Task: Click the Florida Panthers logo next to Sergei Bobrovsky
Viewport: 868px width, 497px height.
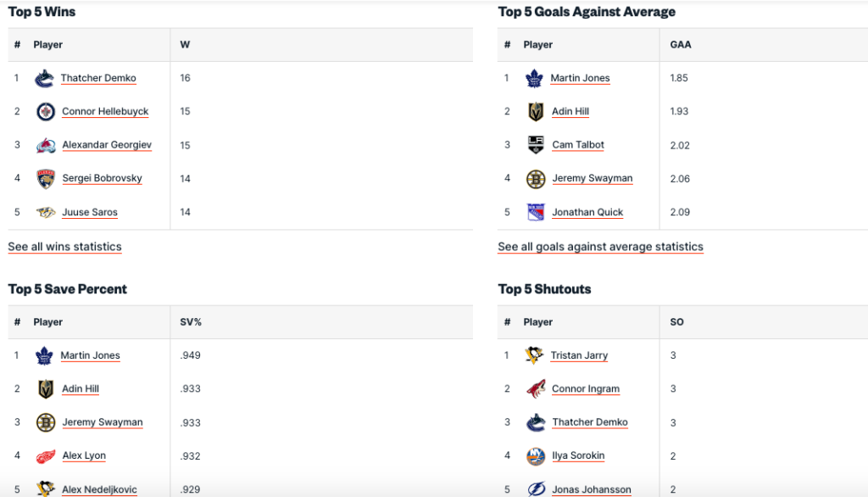Action: (x=46, y=178)
